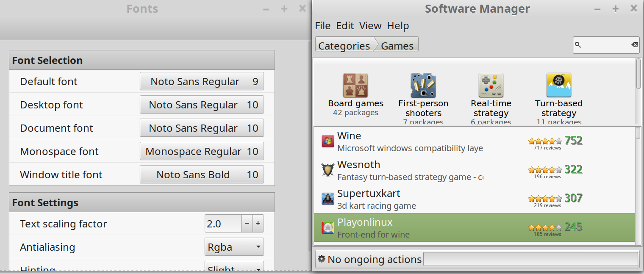Click the ongoing actions progress bar
Screen dimensions: 644x274
(531, 259)
